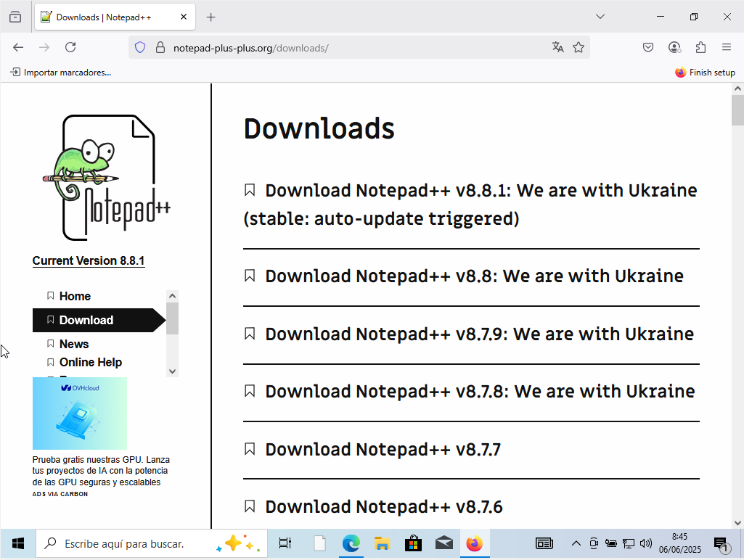Open Microsoft Store from taskbar

point(413,543)
